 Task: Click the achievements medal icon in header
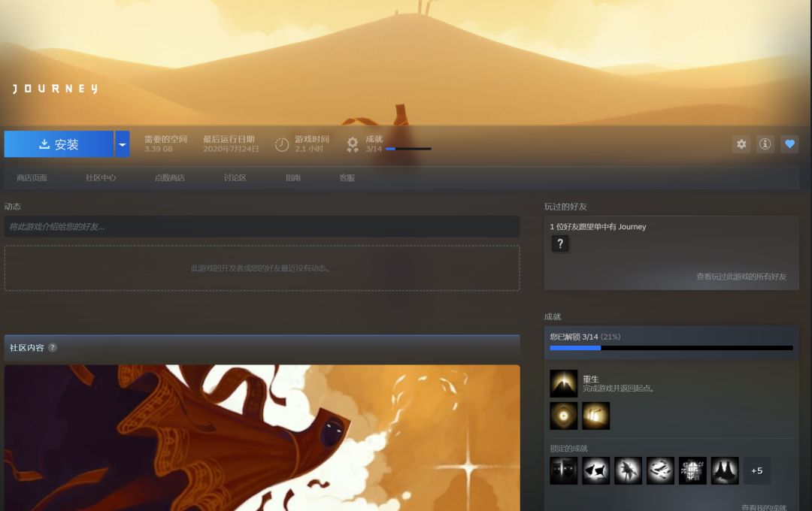(353, 144)
